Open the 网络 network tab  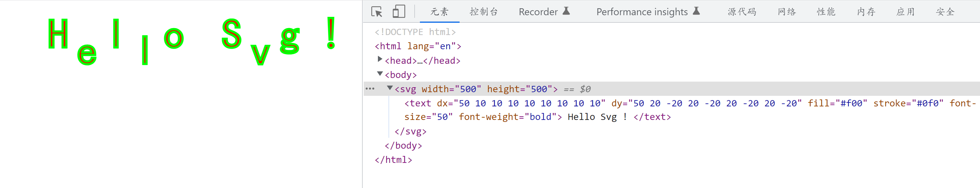coord(787,12)
